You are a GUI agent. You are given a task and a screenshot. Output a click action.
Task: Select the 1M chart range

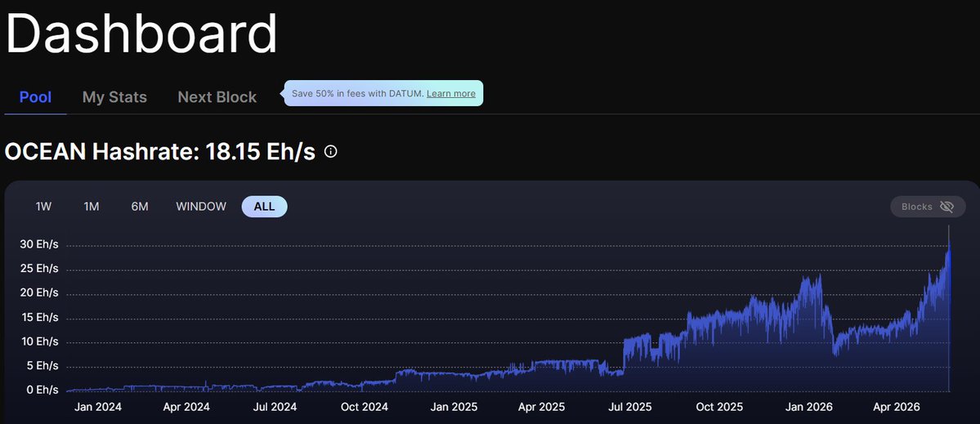pos(92,207)
